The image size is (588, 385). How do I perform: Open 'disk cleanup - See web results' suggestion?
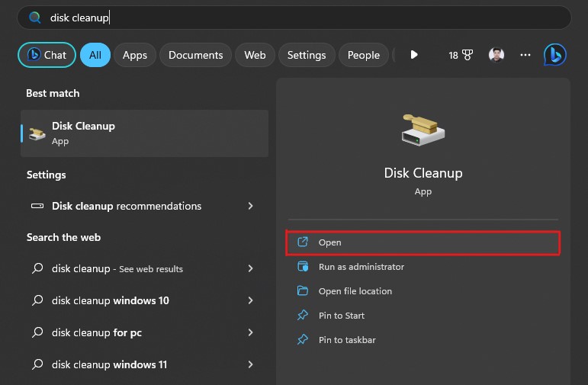tap(144, 268)
